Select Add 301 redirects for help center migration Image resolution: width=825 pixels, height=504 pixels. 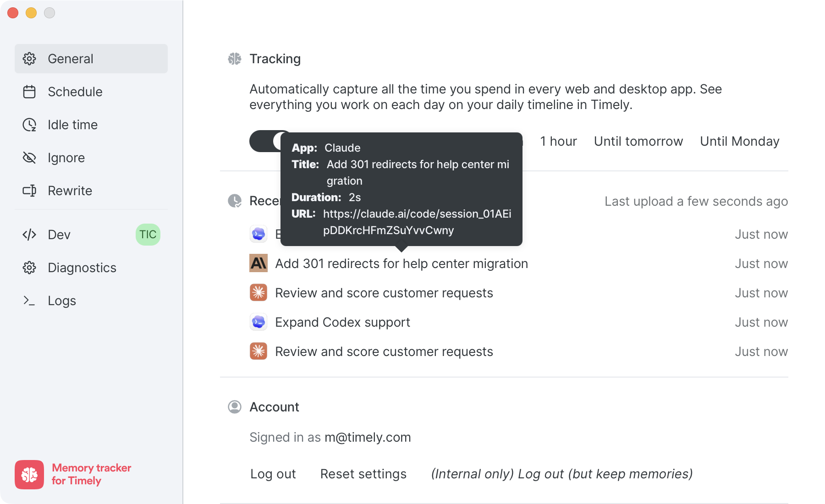(x=401, y=263)
